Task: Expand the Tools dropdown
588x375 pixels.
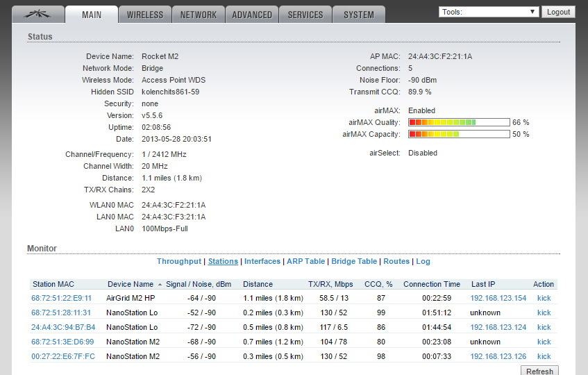Action: (489, 12)
